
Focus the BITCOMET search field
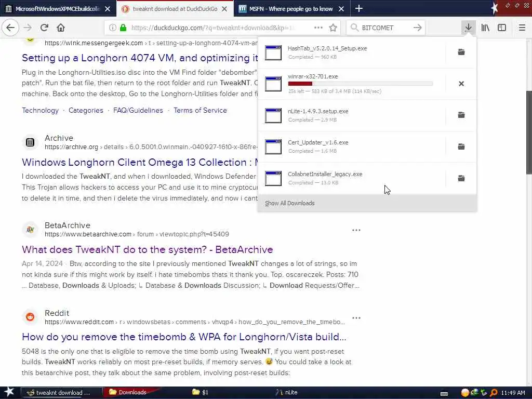385,28
